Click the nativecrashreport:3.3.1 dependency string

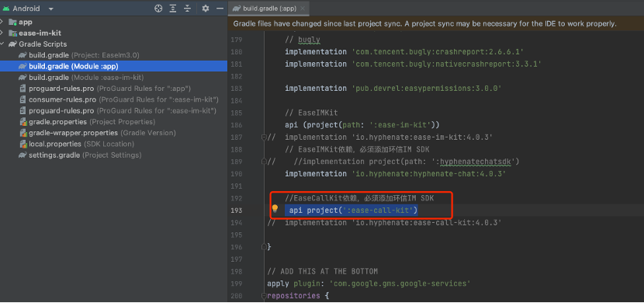pyautogui.click(x=446, y=64)
